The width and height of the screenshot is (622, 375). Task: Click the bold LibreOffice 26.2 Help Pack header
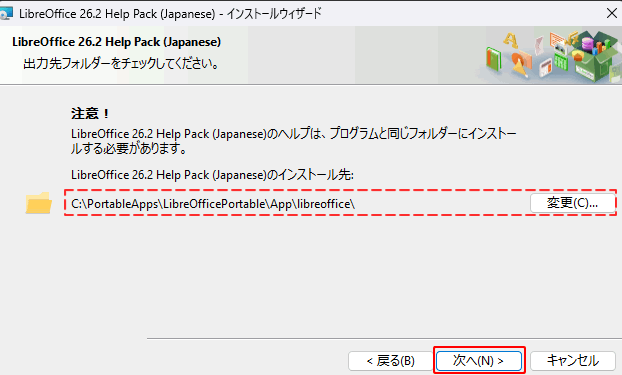coord(116,42)
